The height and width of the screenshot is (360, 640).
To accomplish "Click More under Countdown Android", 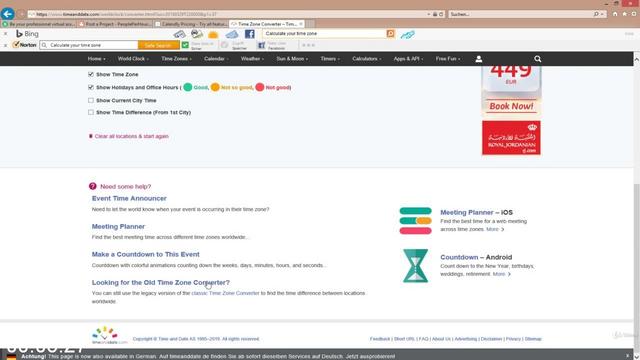I will 501,274.
